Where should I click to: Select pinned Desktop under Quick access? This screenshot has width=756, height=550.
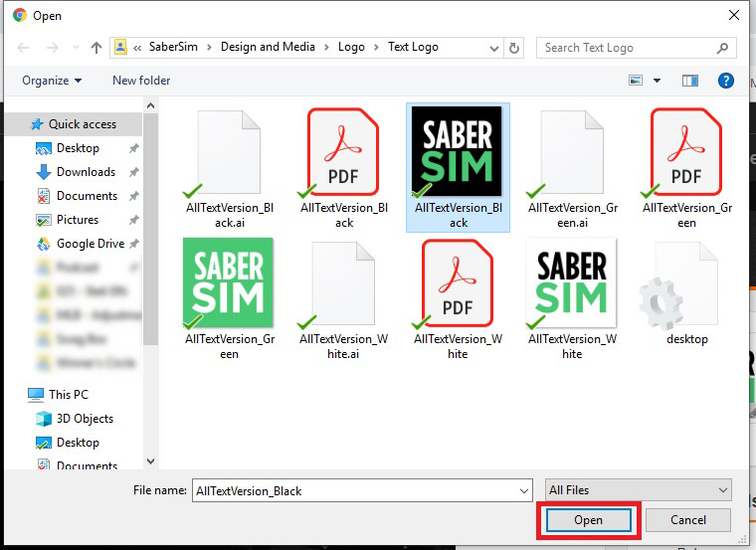(x=78, y=148)
